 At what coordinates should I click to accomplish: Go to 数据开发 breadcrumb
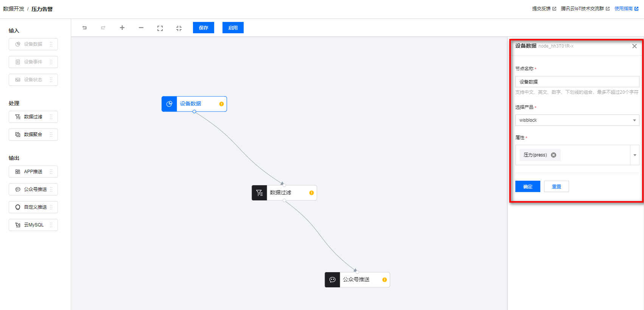(14, 9)
